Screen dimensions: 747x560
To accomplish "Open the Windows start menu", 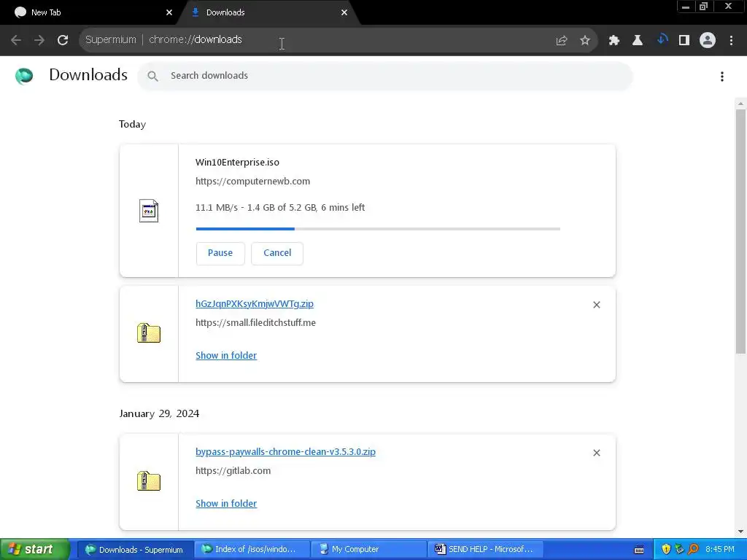I will [35, 549].
